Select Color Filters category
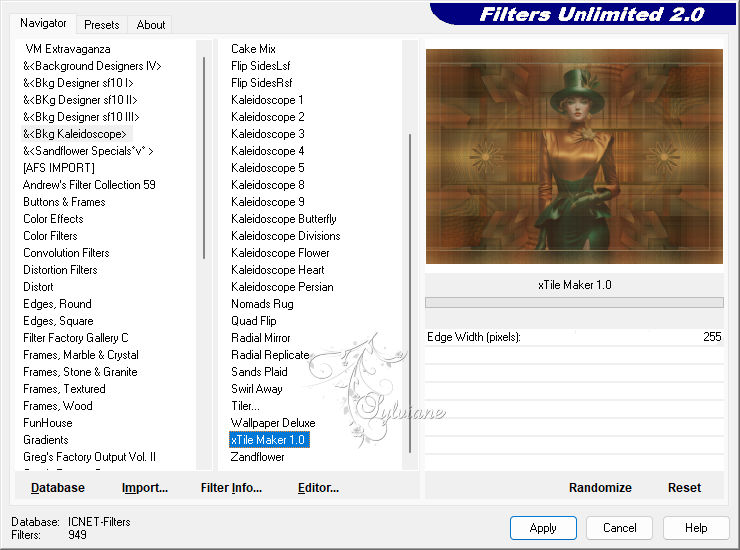740x550 pixels. click(x=50, y=236)
